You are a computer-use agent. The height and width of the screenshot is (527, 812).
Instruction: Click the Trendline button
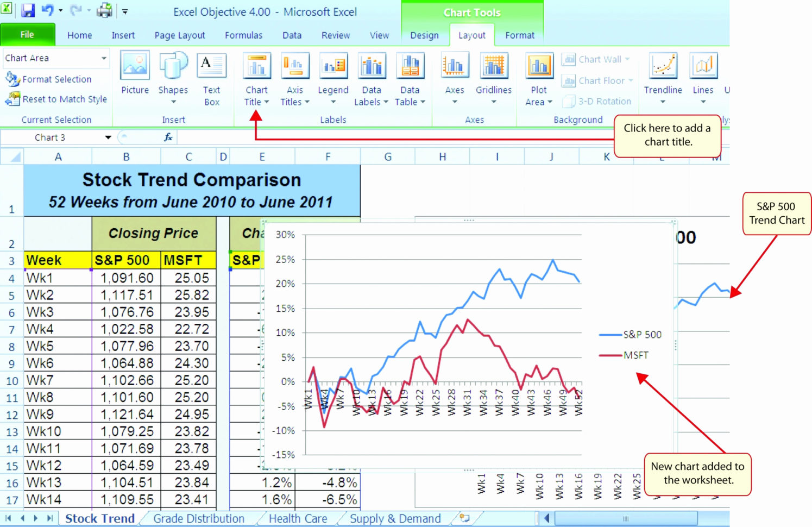[x=663, y=79]
